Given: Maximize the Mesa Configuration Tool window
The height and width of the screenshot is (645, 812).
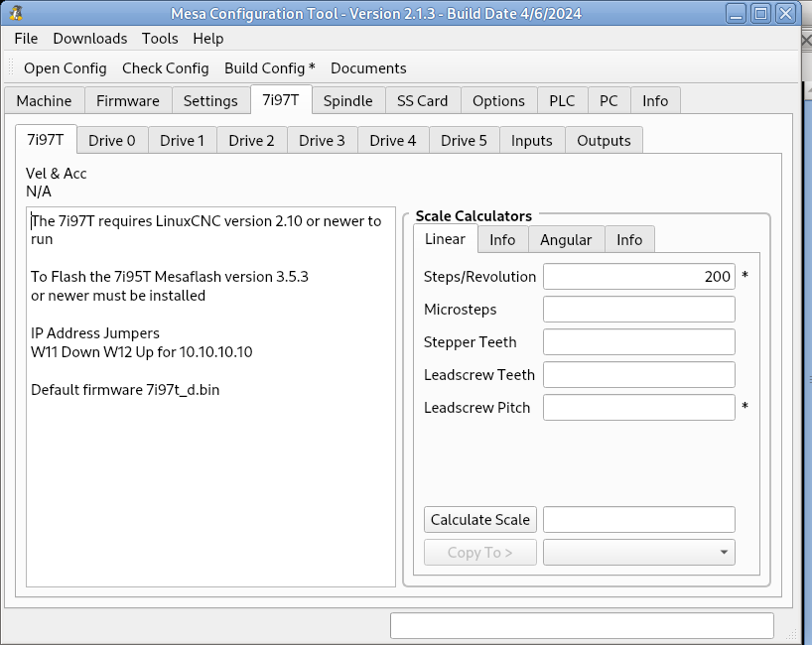Looking at the screenshot, I should (x=760, y=14).
